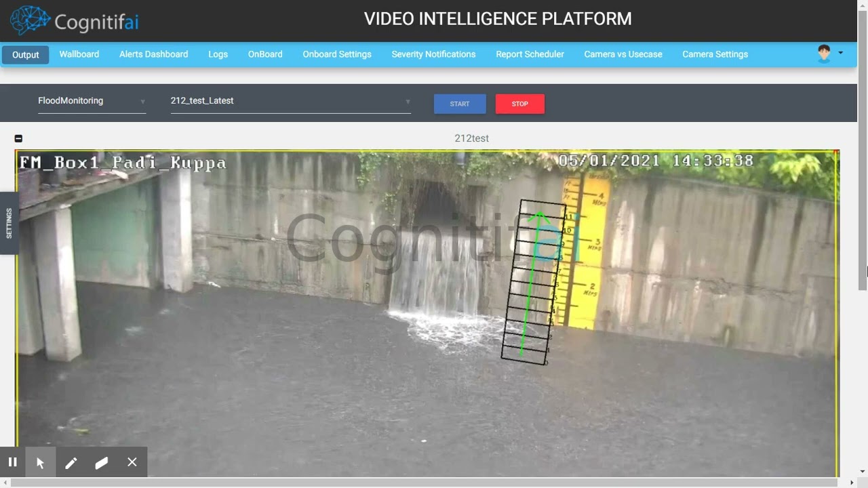
Task: Open the OnBoard tab
Action: [265, 54]
